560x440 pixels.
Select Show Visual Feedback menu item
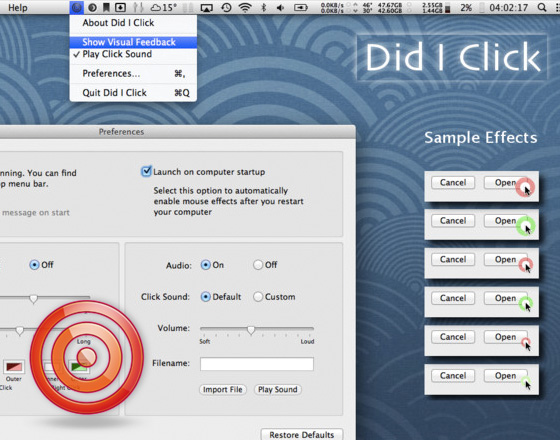pos(133,42)
